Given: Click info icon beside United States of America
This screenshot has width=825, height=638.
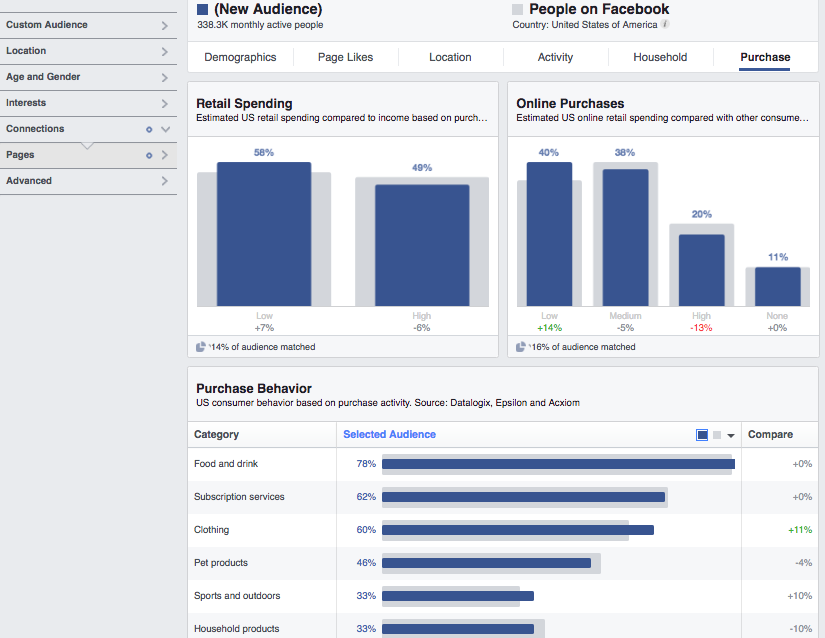Looking at the screenshot, I should pyautogui.click(x=666, y=24).
